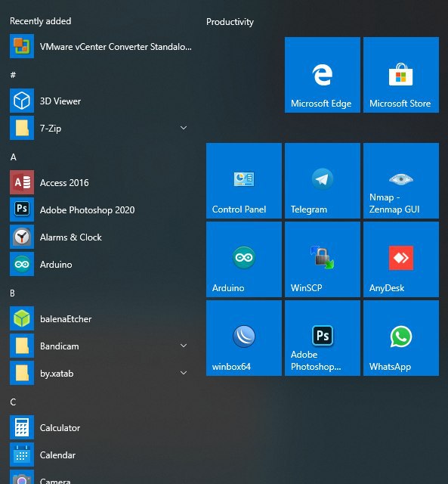Click the Productivity group title
This screenshot has height=484, width=448.
[x=230, y=22]
